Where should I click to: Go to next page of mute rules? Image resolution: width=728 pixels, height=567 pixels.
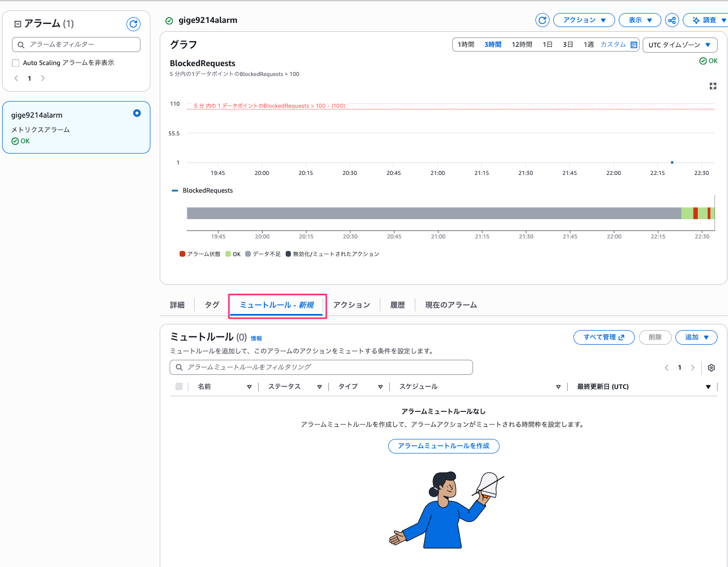click(693, 368)
